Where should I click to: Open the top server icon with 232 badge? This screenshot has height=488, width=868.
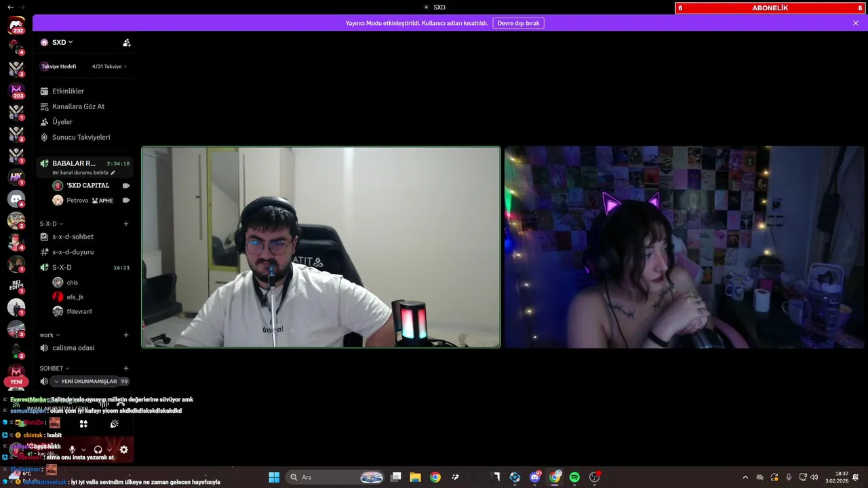(16, 26)
